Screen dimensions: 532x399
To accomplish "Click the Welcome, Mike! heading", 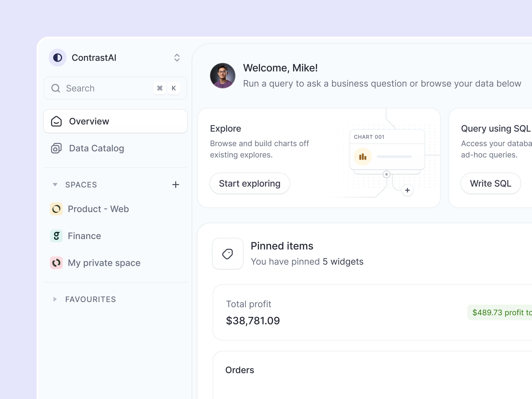I will point(280,68).
